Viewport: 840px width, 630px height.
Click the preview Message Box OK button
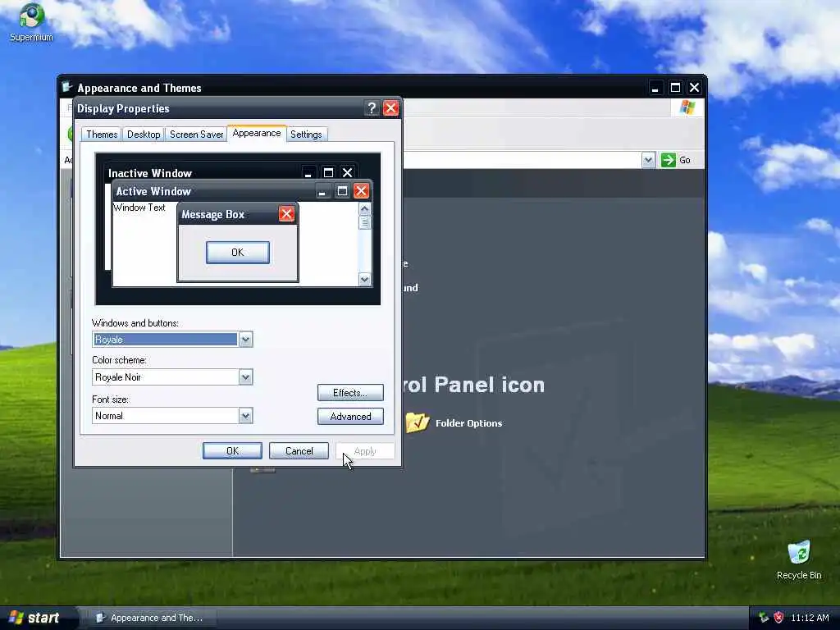pyautogui.click(x=238, y=253)
